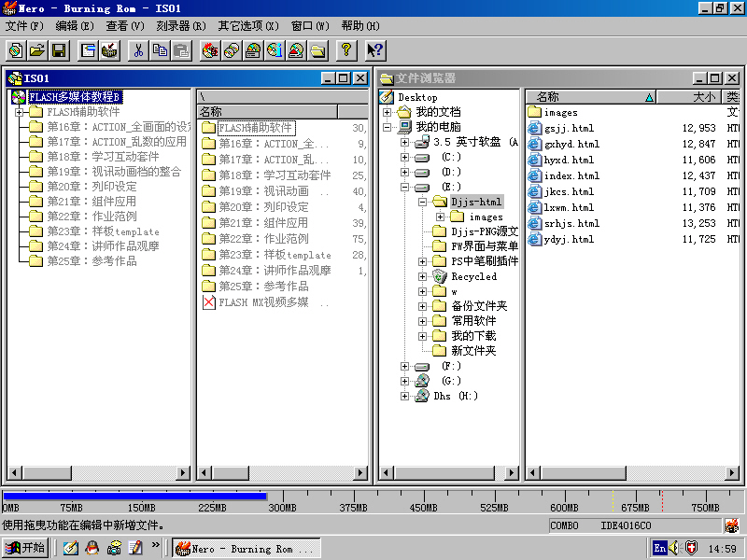Screen dimensions: 747x560
Task: Activate the context help arrow-question icon
Action: (375, 50)
